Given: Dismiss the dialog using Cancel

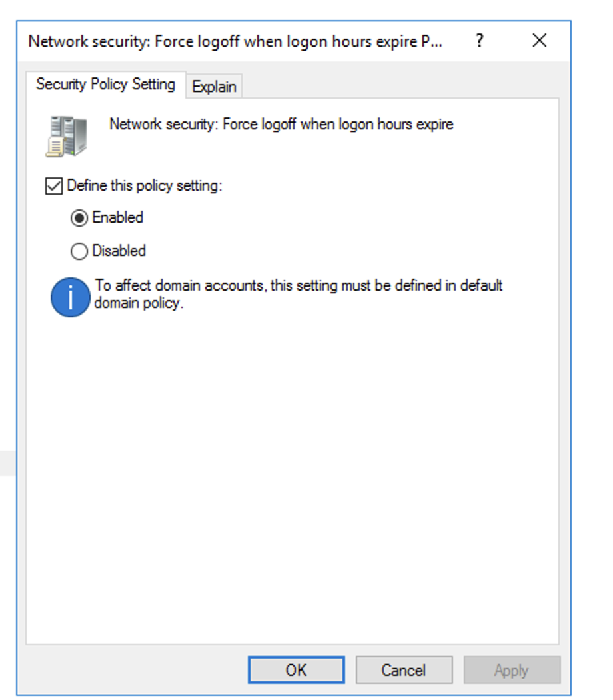Looking at the screenshot, I should (x=404, y=670).
